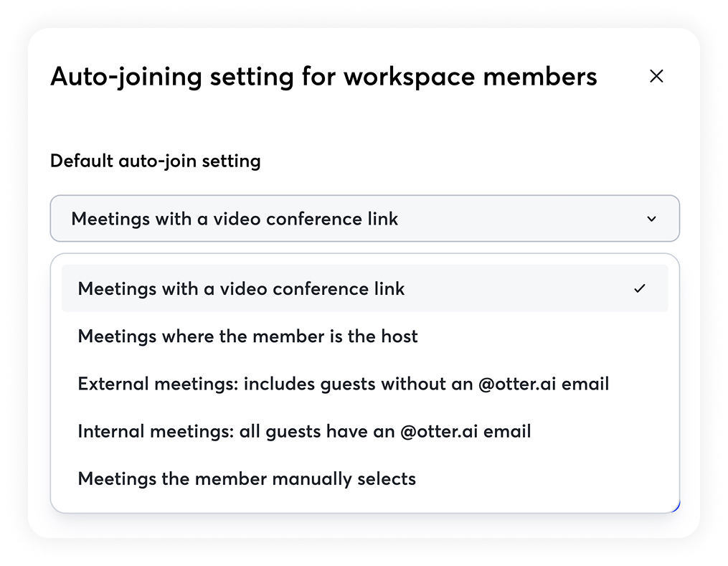This screenshot has width=728, height=566.
Task: Choose 'Meetings where the member is the host'
Action: [247, 336]
